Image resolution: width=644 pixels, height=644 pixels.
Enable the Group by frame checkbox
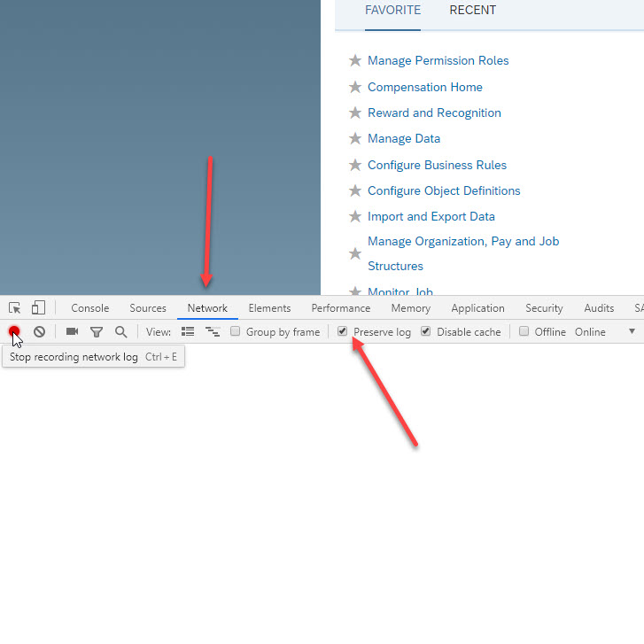[235, 331]
